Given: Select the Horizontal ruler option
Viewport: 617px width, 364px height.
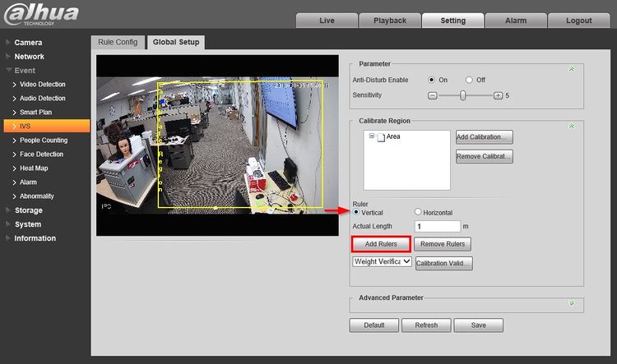Looking at the screenshot, I should coord(418,213).
